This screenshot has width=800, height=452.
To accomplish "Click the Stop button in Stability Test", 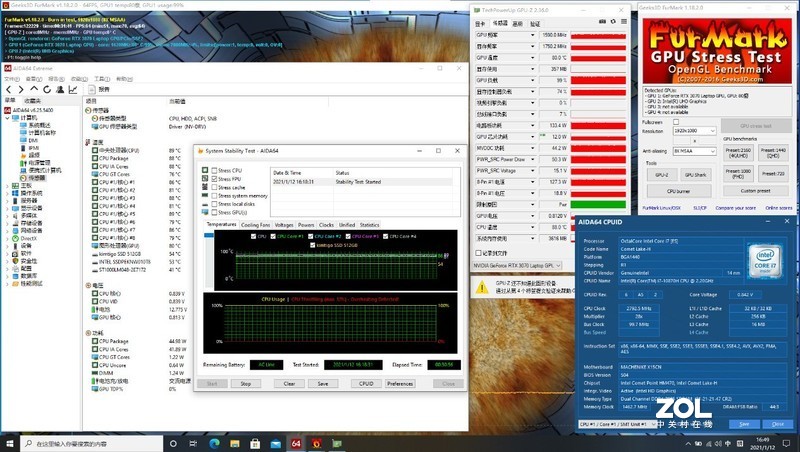I will [x=246, y=384].
